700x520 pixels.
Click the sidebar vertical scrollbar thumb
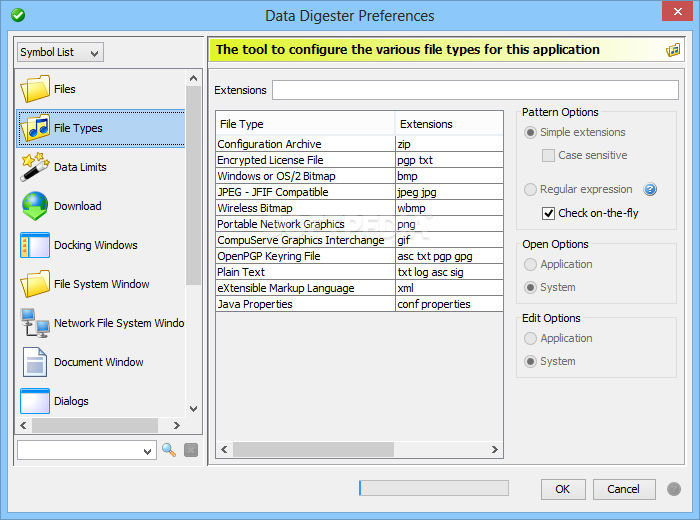pyautogui.click(x=193, y=185)
